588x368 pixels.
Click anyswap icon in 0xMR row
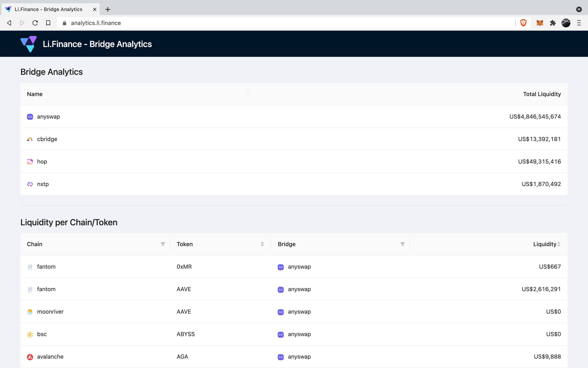pyautogui.click(x=281, y=267)
